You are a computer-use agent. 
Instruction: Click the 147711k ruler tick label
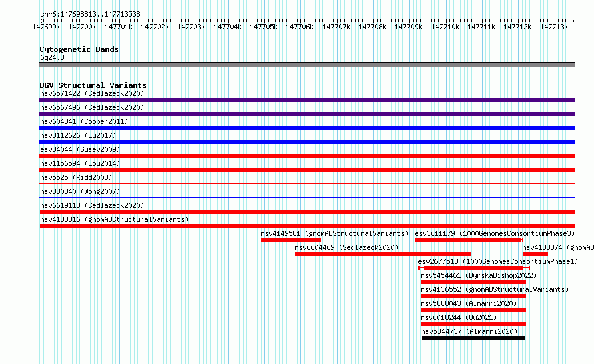(481, 27)
